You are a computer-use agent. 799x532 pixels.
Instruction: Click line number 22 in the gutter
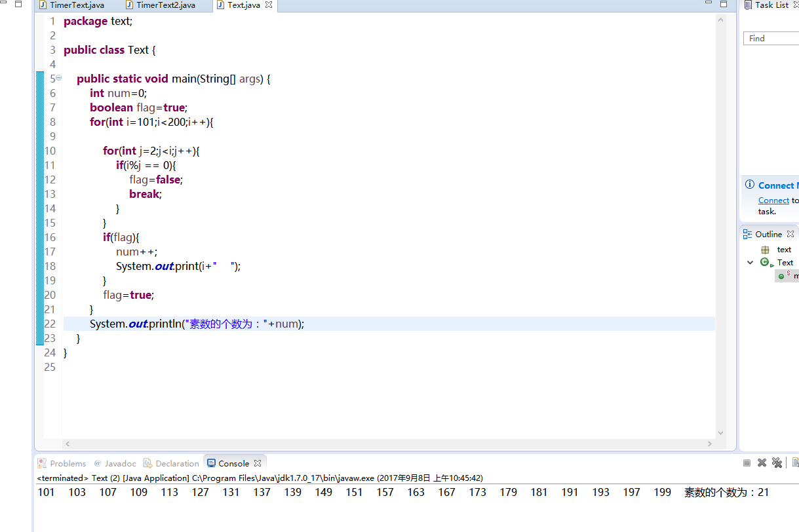point(50,324)
